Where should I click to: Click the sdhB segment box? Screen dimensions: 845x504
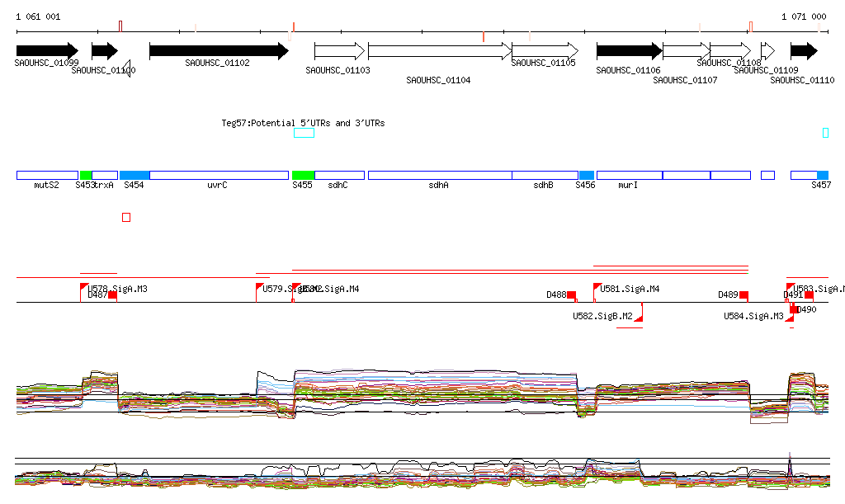click(x=545, y=175)
